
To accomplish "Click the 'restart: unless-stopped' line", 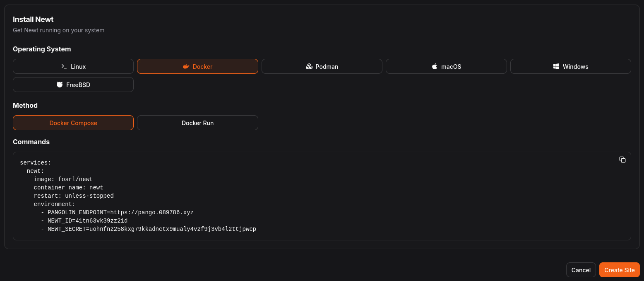I will (x=74, y=196).
